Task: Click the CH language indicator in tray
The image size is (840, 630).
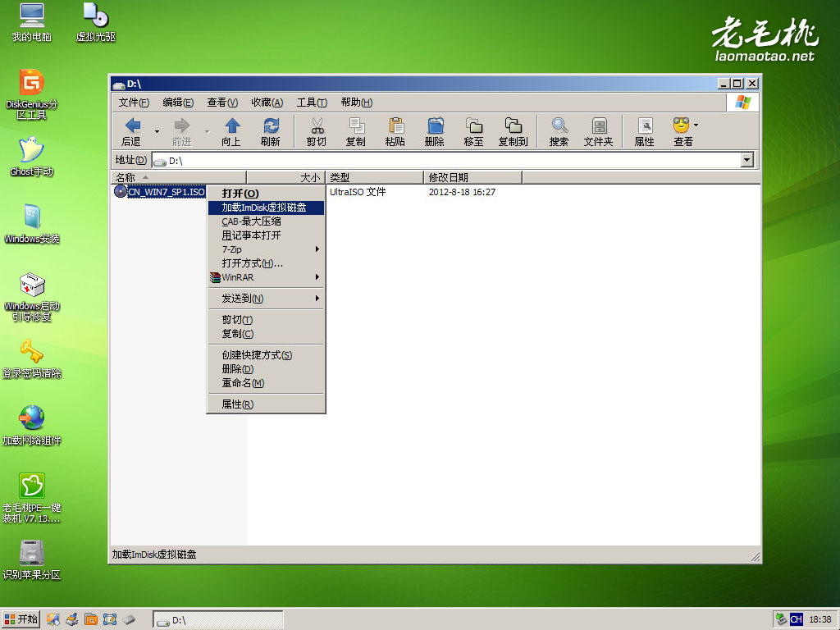Action: coord(796,619)
